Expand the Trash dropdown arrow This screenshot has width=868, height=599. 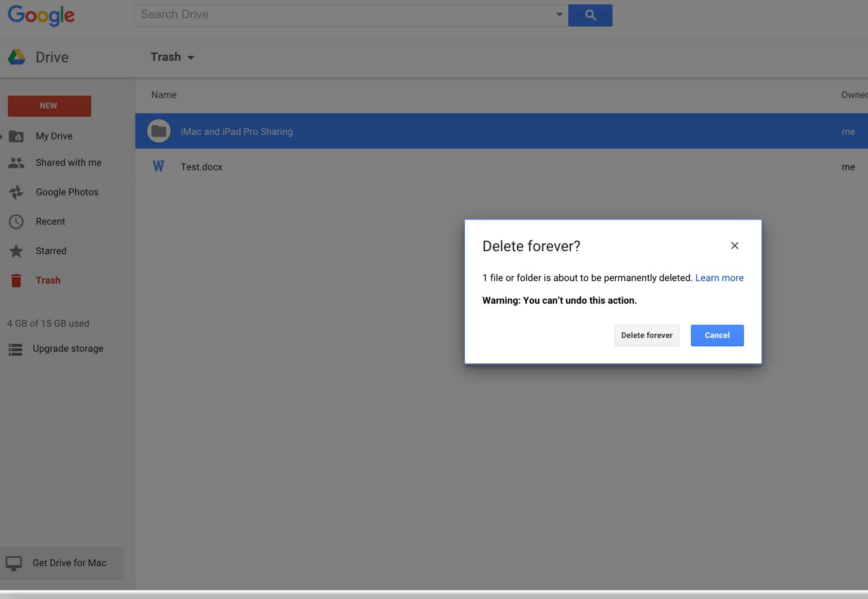pos(190,58)
